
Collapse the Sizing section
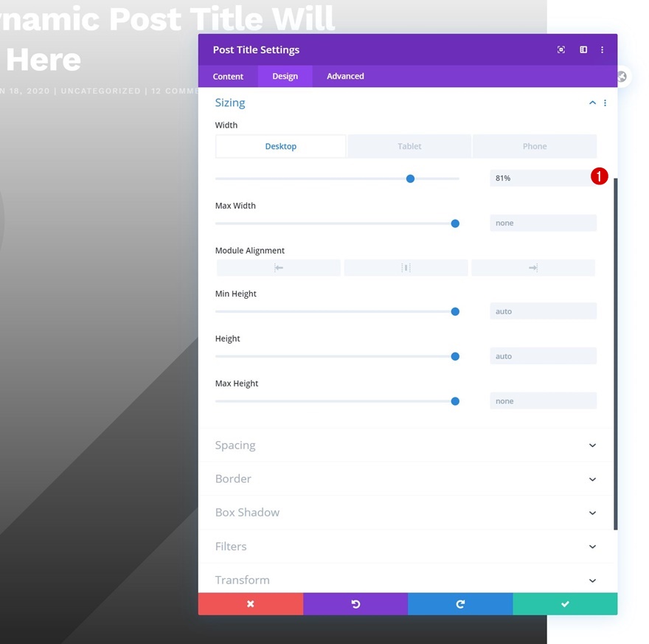(592, 103)
